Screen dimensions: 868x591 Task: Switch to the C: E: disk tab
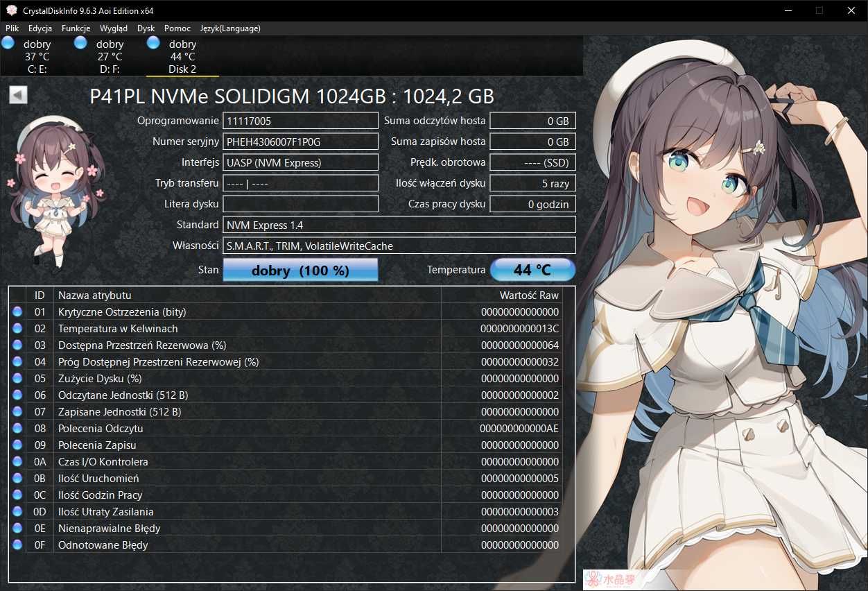coord(37,56)
